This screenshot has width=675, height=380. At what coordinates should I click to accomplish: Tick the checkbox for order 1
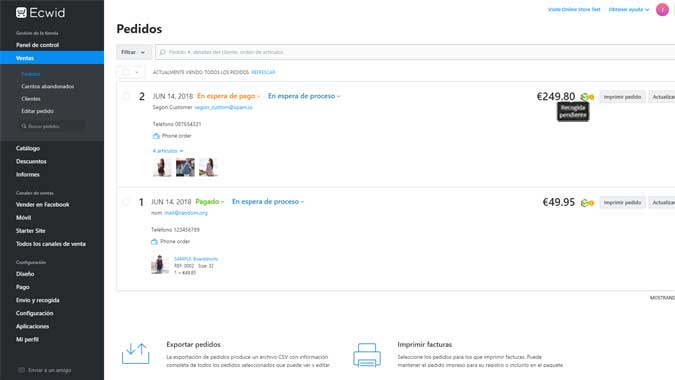(x=126, y=202)
